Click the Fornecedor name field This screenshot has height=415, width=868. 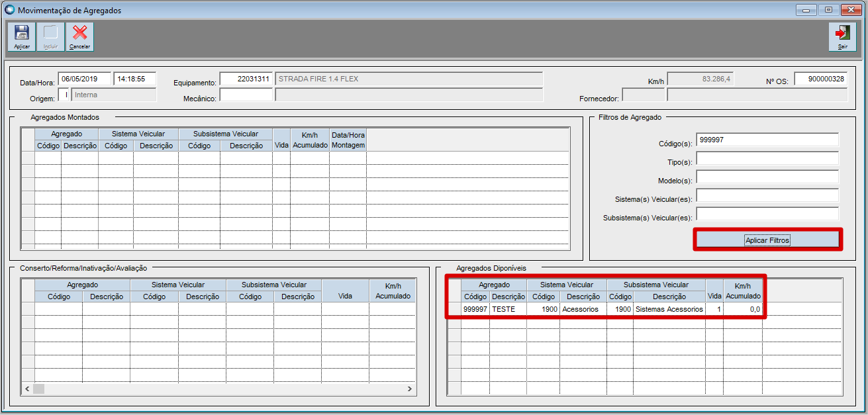(757, 95)
